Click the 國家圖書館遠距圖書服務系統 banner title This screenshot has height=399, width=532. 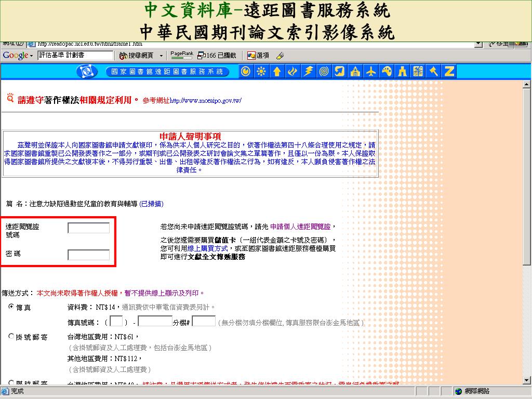167,72
